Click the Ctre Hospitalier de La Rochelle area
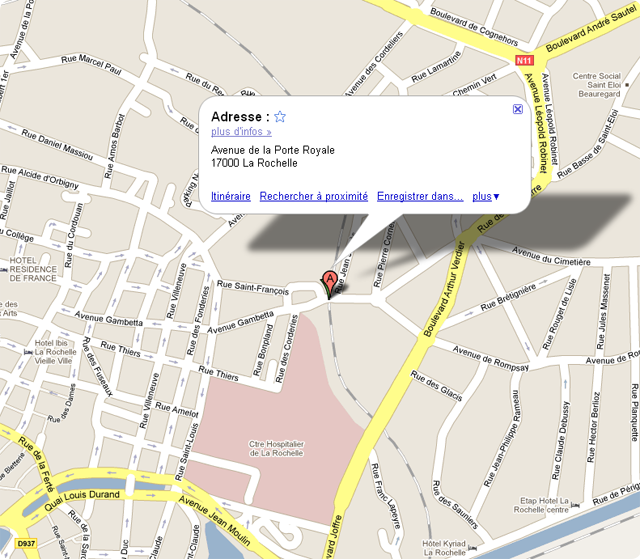Viewport: 640px width, 559px height. [277, 448]
